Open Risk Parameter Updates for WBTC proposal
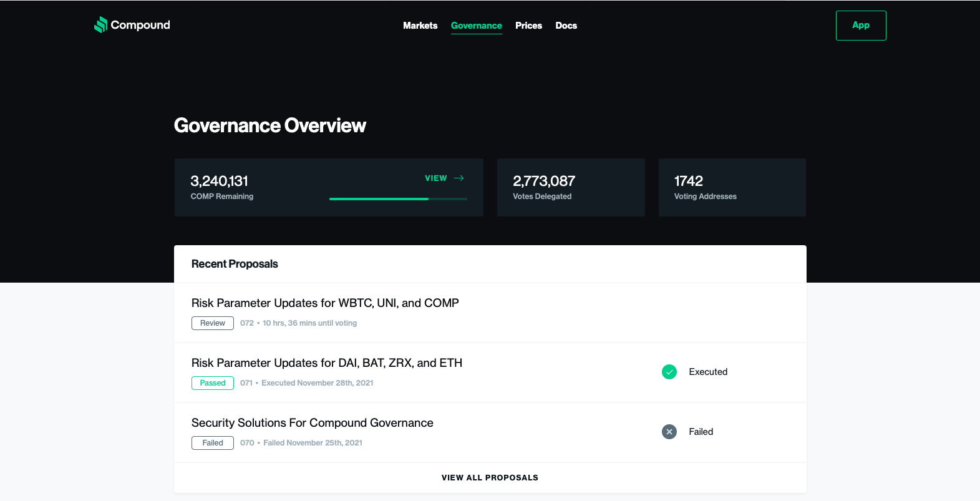 [x=325, y=303]
